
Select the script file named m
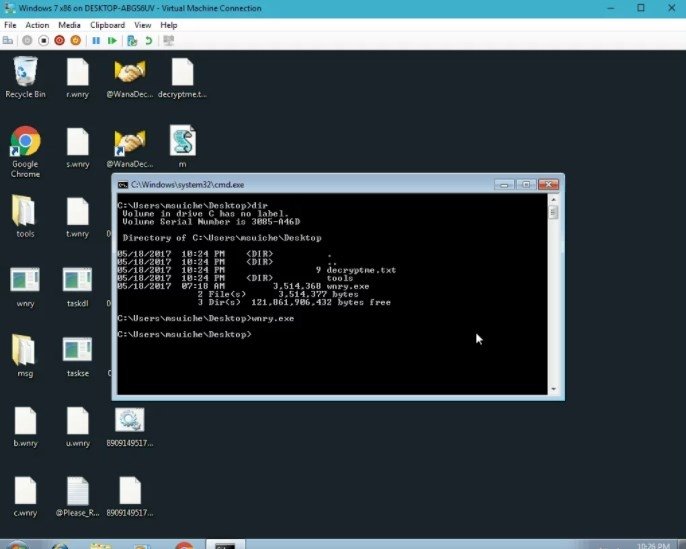point(182,147)
